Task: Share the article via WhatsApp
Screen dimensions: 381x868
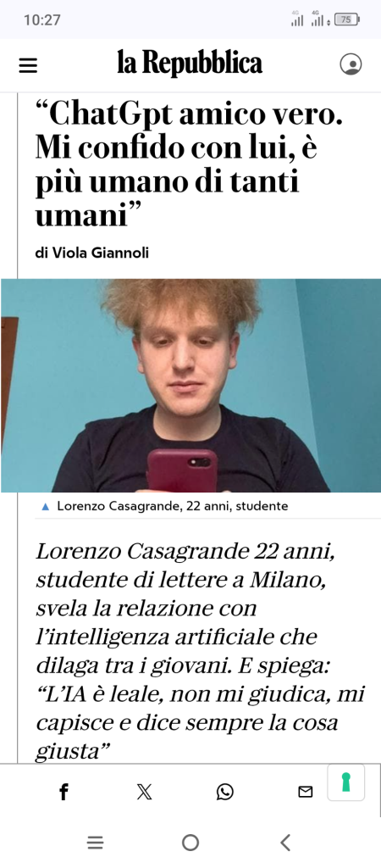Action: (224, 793)
